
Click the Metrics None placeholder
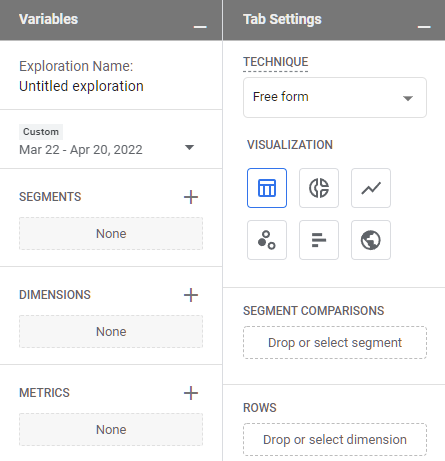(x=111, y=430)
